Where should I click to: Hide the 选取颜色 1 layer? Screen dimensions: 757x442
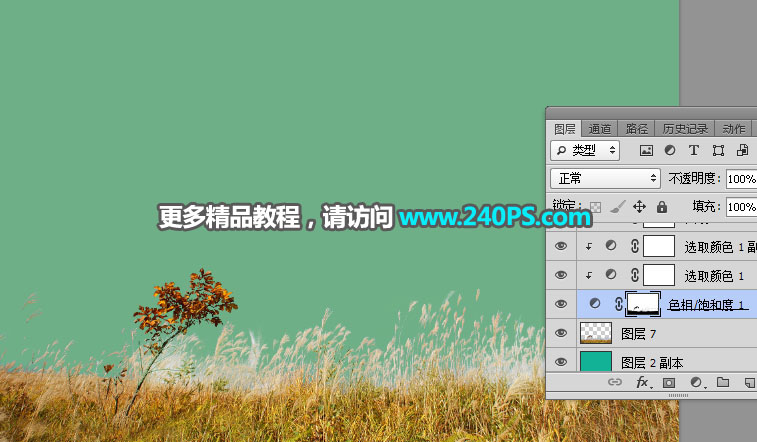pyautogui.click(x=561, y=275)
